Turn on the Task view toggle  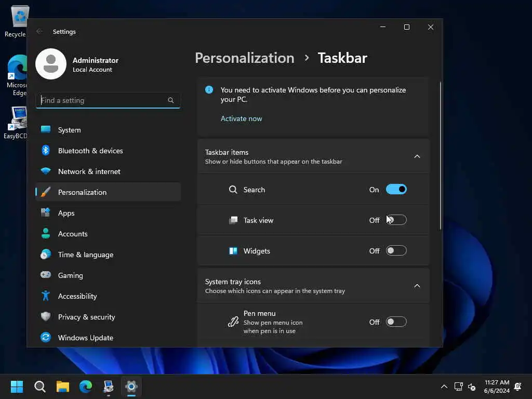[396, 220]
